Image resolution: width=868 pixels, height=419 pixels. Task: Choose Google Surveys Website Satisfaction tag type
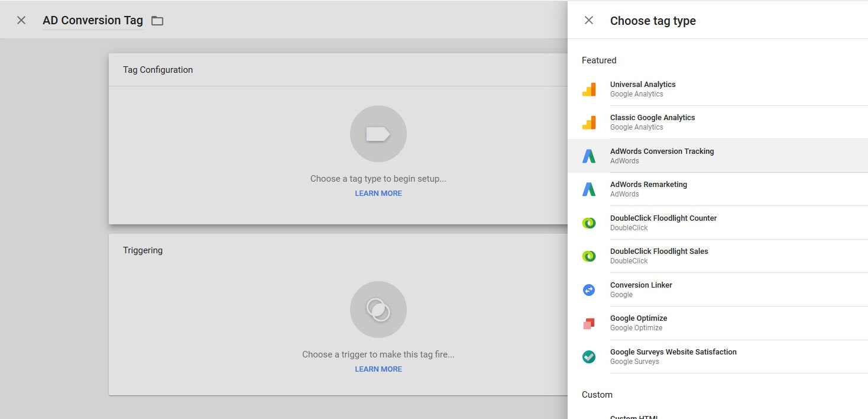click(718, 357)
